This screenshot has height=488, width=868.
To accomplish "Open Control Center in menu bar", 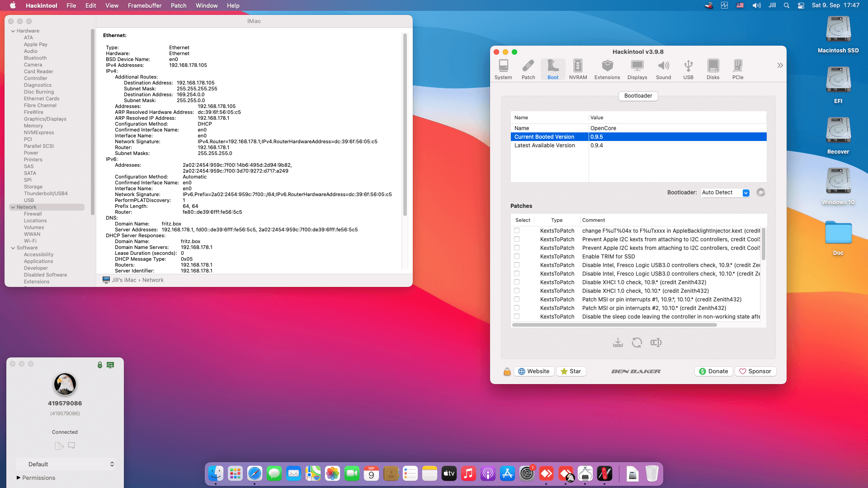I will click(x=801, y=5).
